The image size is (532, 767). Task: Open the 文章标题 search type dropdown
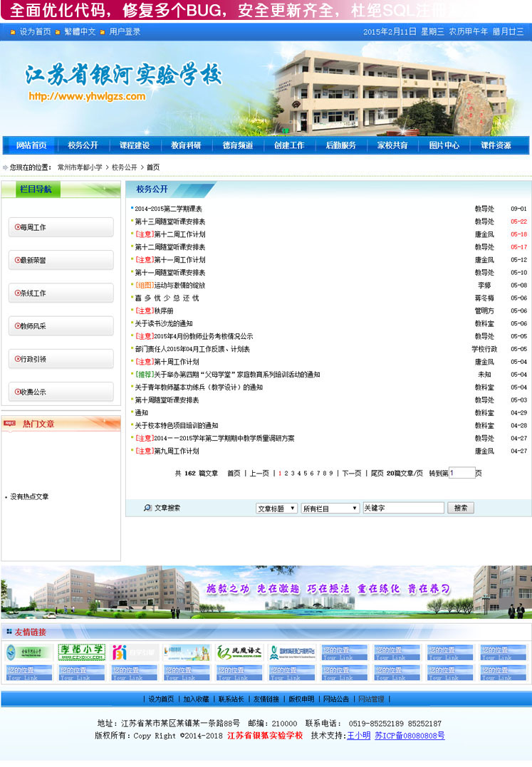[277, 508]
